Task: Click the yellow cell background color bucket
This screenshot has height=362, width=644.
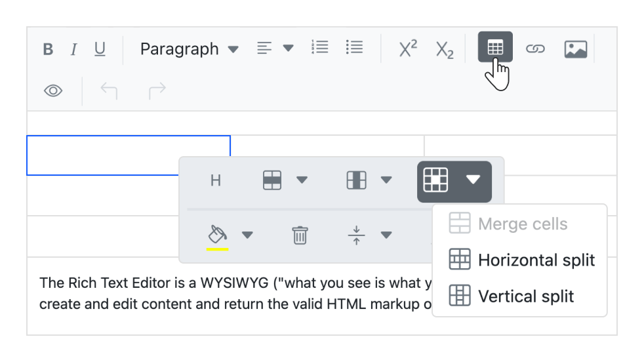Action: click(x=218, y=234)
